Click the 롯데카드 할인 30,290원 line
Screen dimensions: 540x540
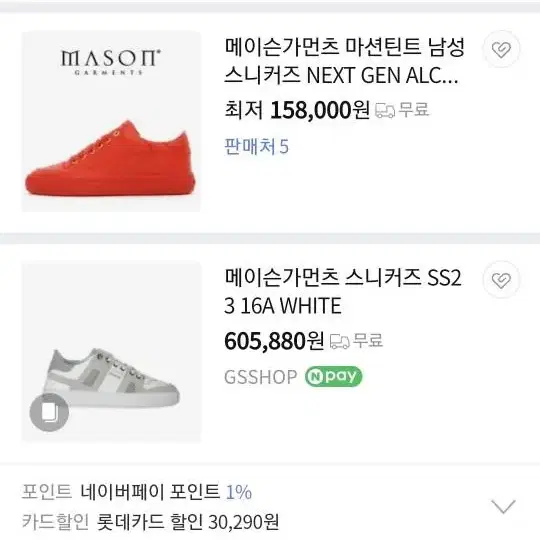click(188, 522)
